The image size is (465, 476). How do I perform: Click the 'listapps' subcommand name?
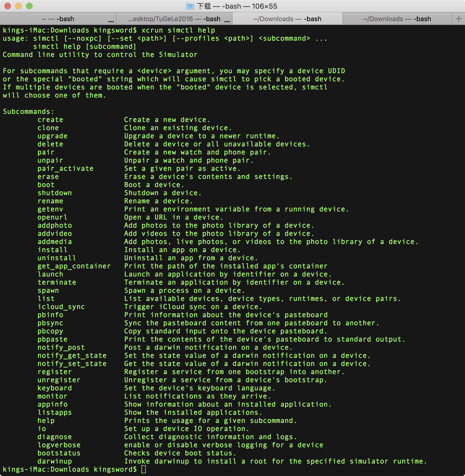(x=55, y=412)
